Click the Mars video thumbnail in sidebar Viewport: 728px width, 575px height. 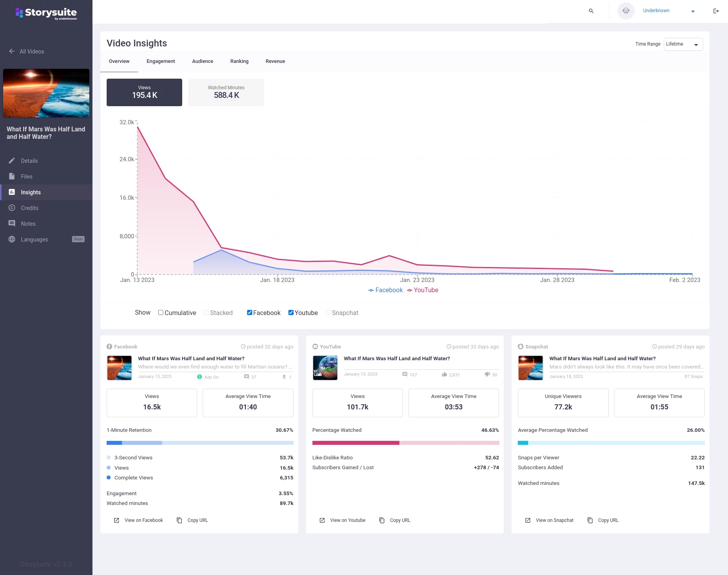[46, 93]
